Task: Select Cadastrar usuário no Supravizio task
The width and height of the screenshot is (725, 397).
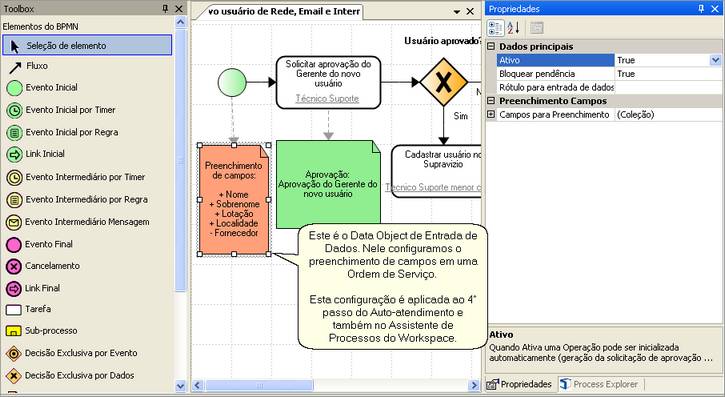Action: coord(436,171)
